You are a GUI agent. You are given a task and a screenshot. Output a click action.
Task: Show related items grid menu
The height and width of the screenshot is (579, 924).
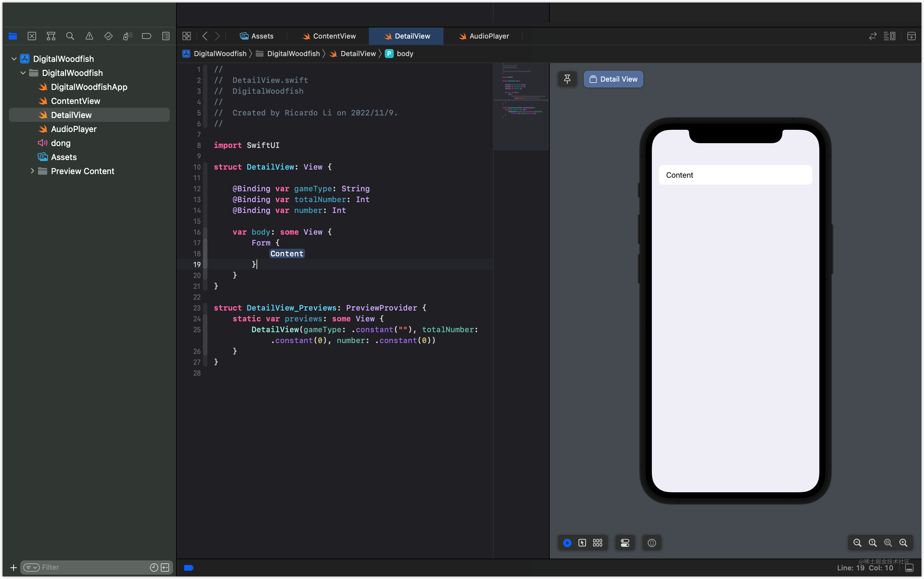pyautogui.click(x=187, y=36)
